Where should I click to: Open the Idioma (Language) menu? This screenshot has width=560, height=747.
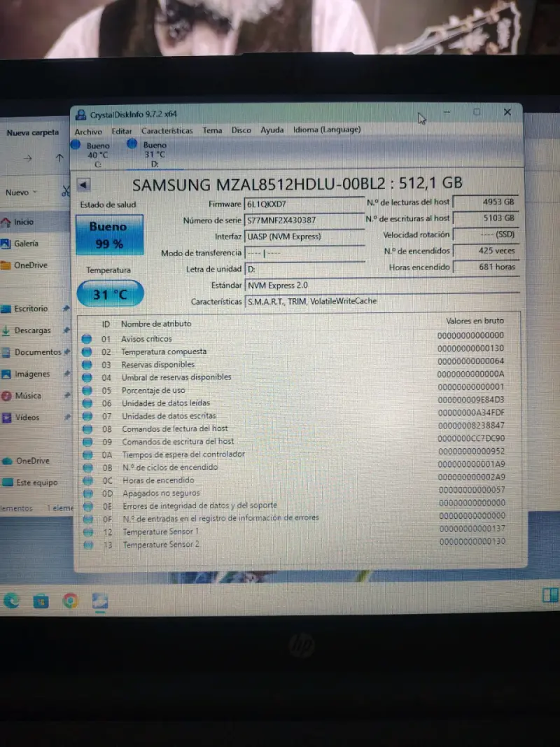pyautogui.click(x=327, y=129)
